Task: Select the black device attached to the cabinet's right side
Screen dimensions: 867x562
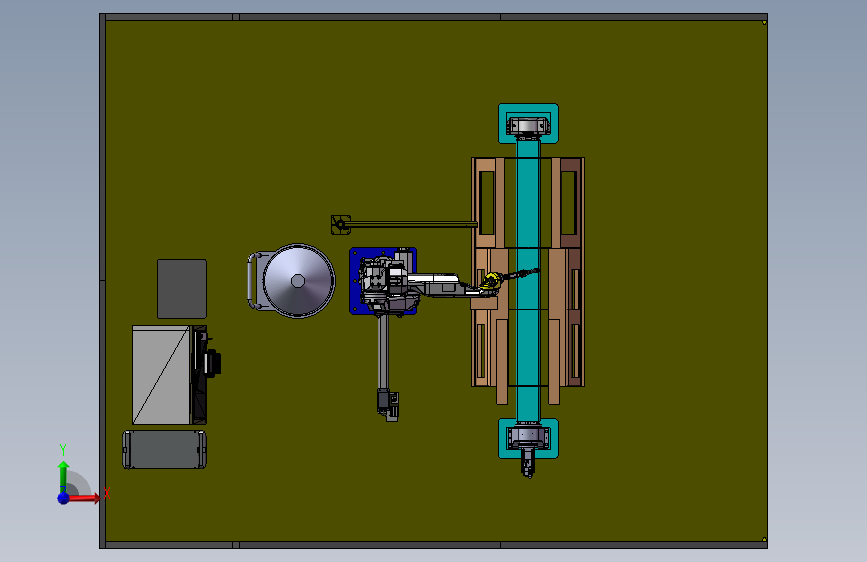Action: (211, 363)
